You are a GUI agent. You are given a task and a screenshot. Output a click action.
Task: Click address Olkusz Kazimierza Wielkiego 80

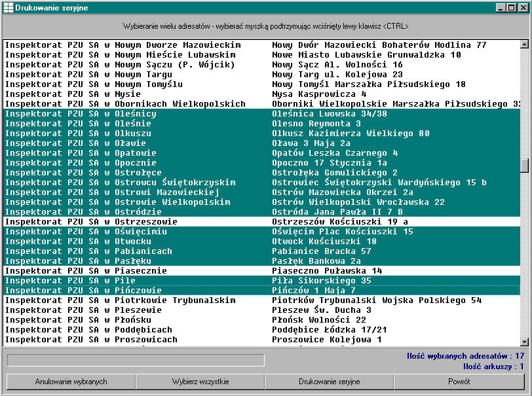[x=351, y=134]
